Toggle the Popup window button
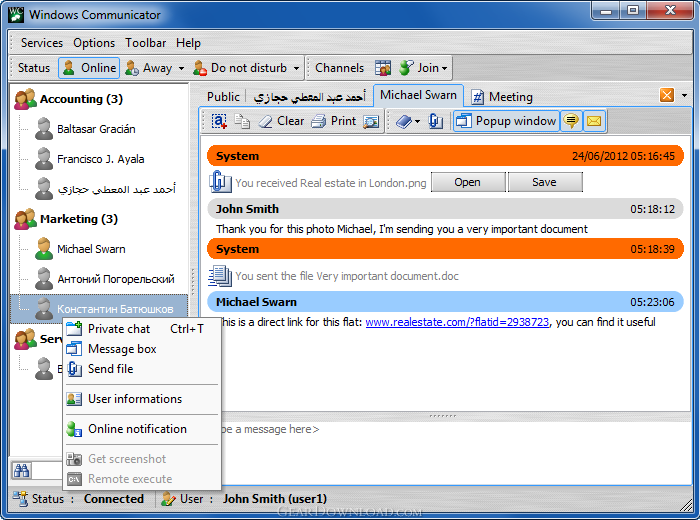700x520 pixels. 506,121
